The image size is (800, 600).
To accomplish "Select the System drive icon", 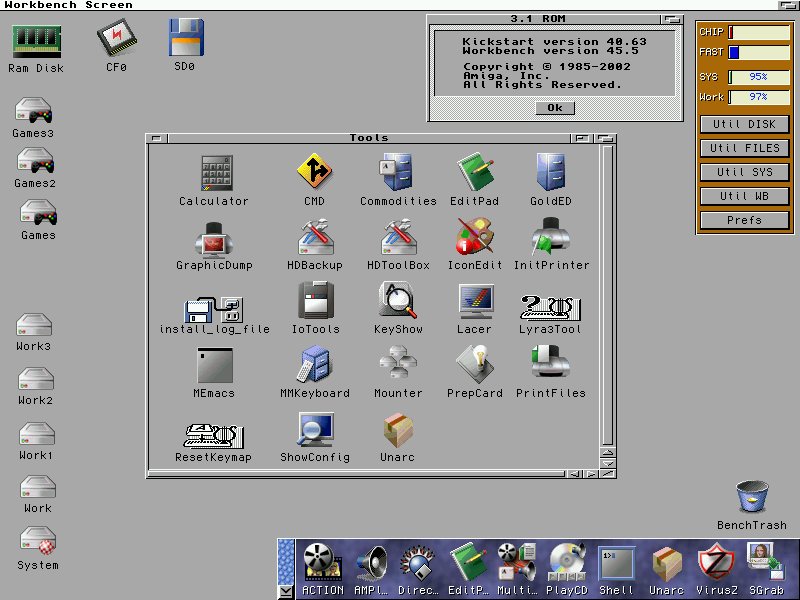I will pos(38,542).
